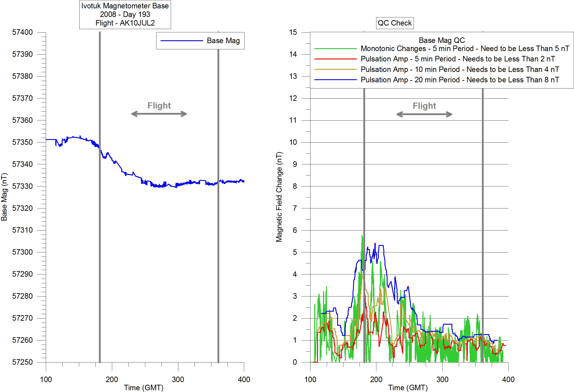574x392 pixels.
Task: Click the green Monotonic Changes legend line
Action: point(335,49)
